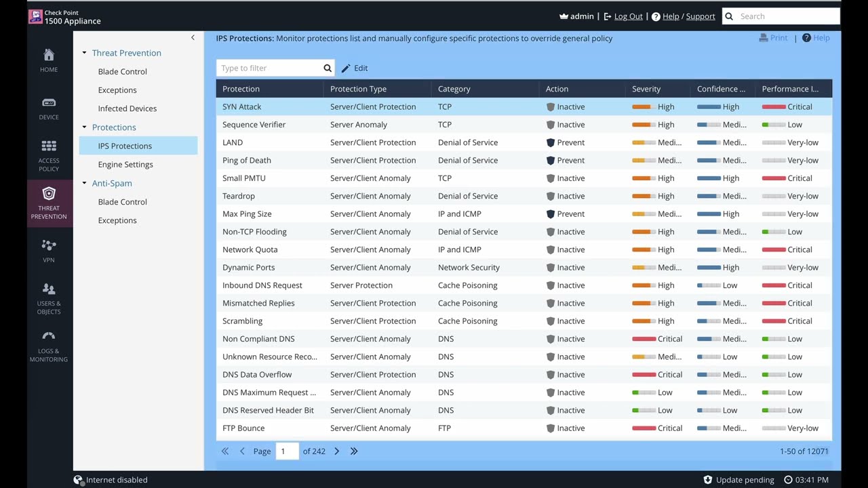Click the filter box magnifier icon
The height and width of the screenshot is (488, 868).
(x=328, y=68)
